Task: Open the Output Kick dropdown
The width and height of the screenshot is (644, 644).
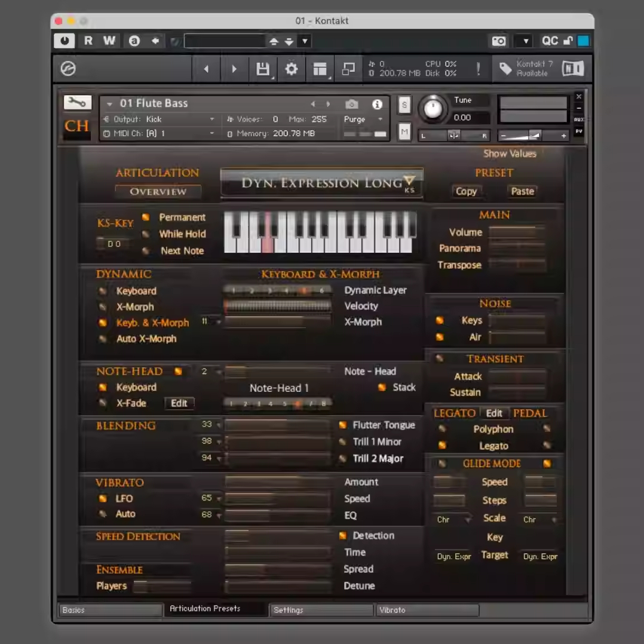Action: tap(160, 119)
